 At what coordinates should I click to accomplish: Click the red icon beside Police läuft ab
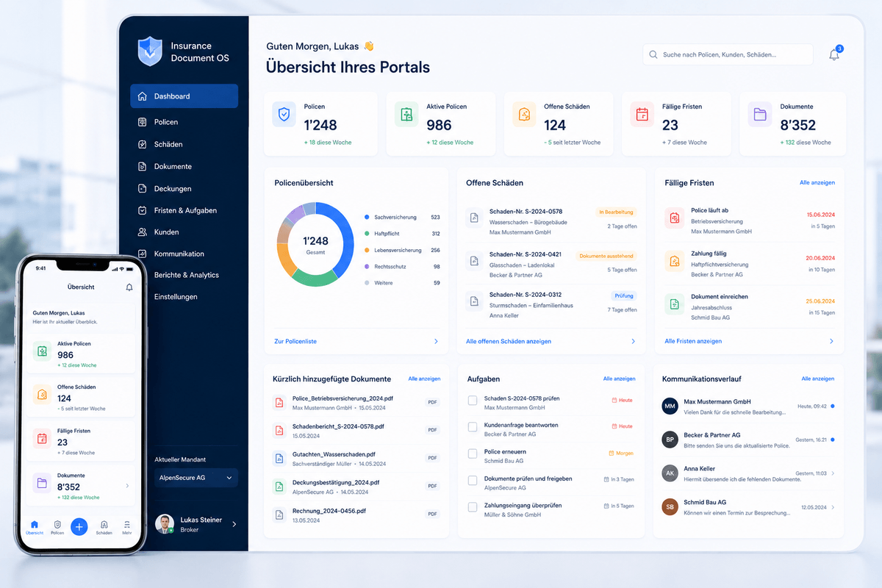click(x=675, y=218)
